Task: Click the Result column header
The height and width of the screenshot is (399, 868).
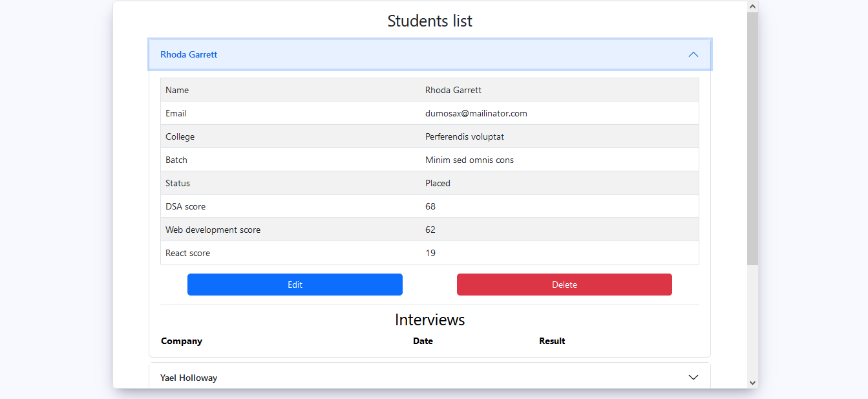Action: pos(552,341)
